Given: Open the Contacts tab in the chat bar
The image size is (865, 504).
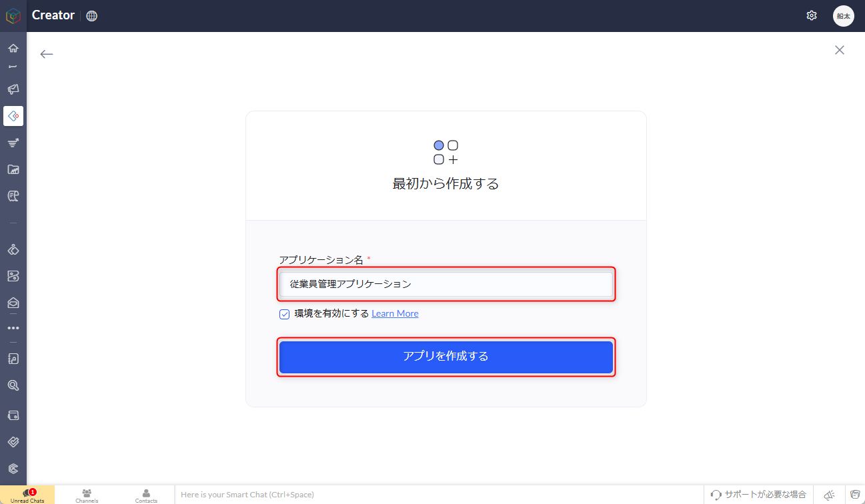Looking at the screenshot, I should (x=146, y=495).
